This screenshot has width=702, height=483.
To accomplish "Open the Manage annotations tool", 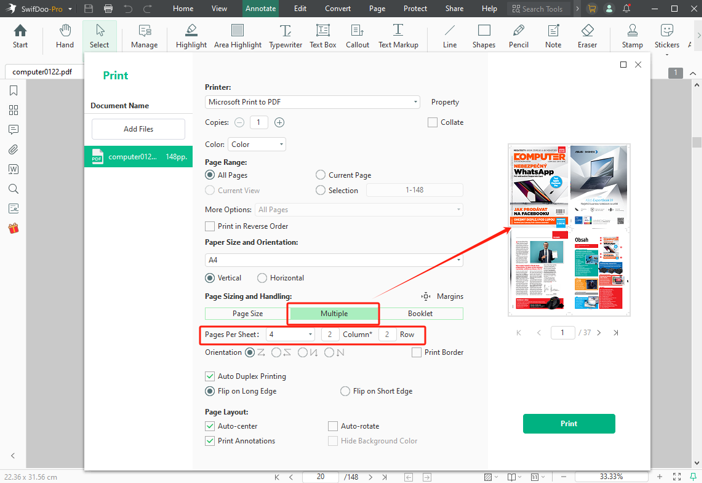I will tap(144, 36).
